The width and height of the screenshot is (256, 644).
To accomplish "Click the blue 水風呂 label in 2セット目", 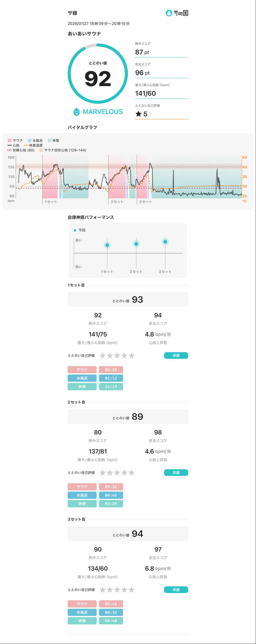I will (x=82, y=495).
